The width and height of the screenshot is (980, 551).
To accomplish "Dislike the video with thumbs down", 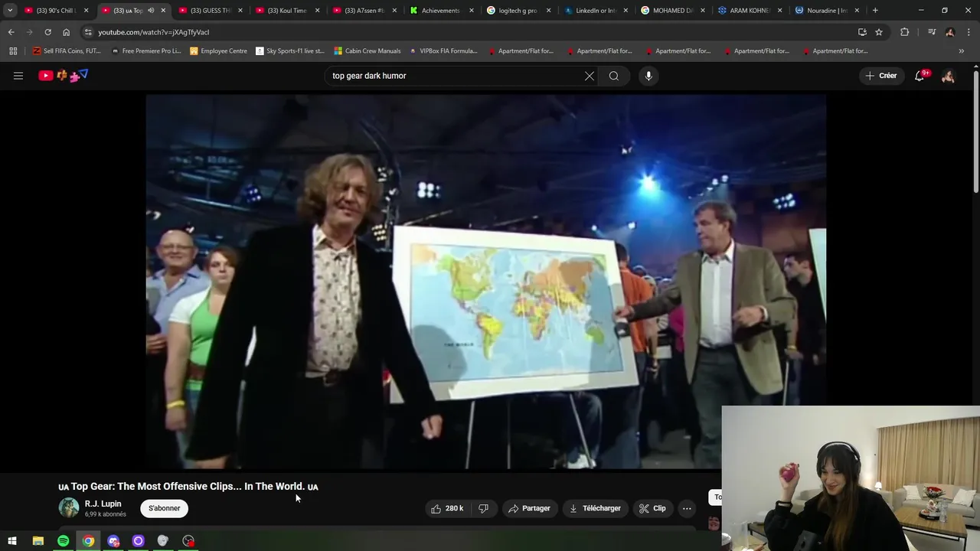I will tap(483, 508).
